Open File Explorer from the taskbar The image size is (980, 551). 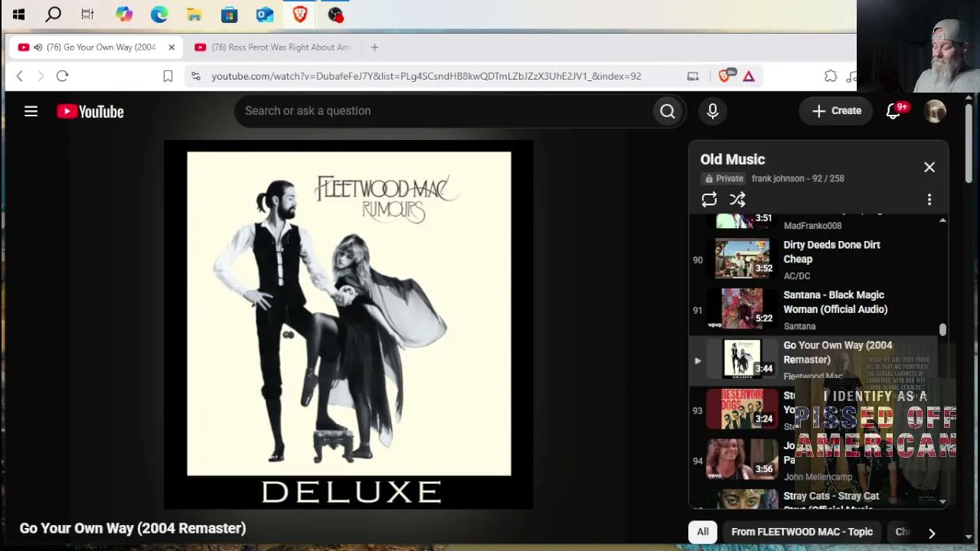[x=194, y=14]
